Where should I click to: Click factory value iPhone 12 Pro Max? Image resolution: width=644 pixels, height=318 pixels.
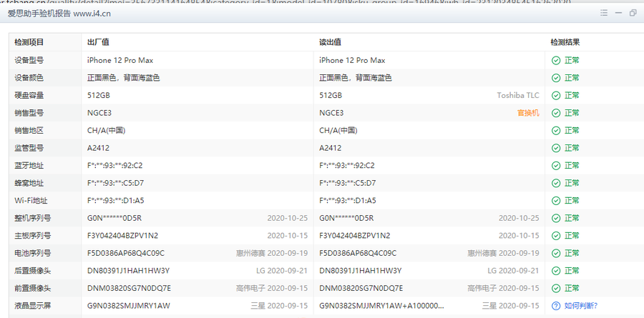pos(120,60)
